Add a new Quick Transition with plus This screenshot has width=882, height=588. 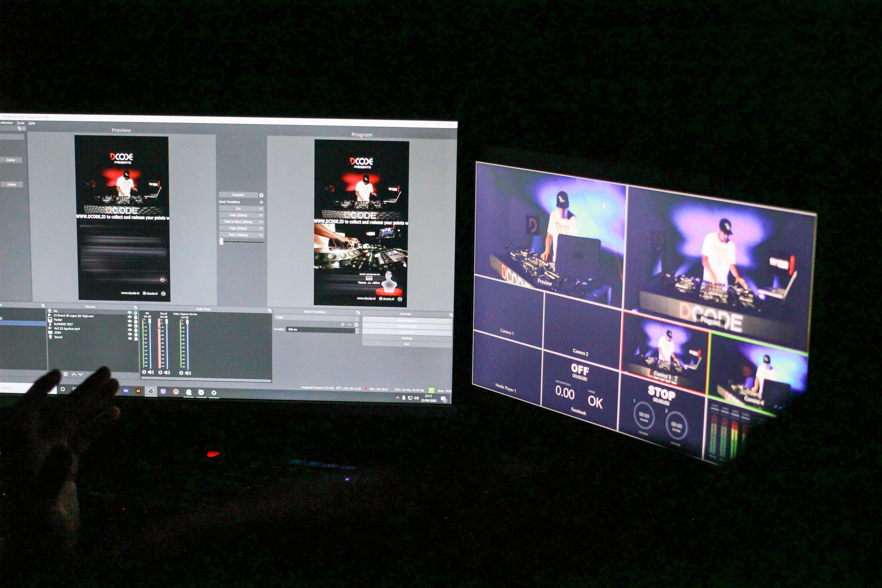point(261,202)
